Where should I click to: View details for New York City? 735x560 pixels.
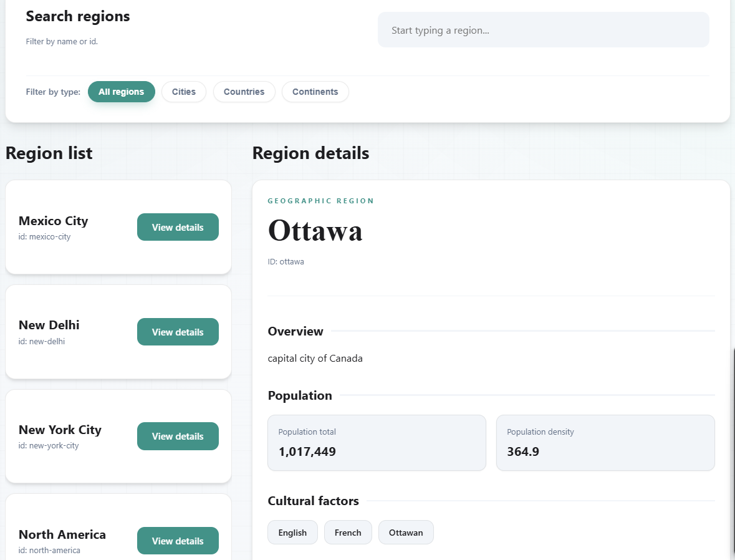point(178,436)
